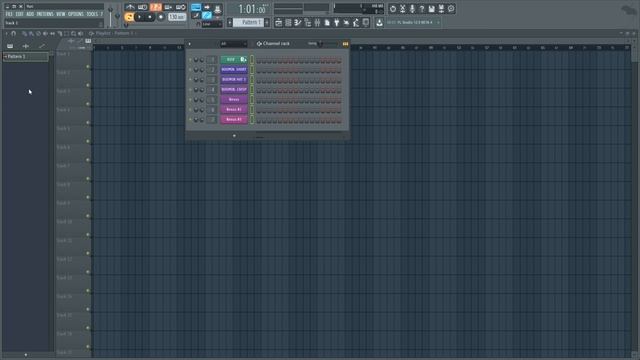This screenshot has height=360, width=640.
Task: Click the download arrow icon beside news panel
Action: point(379,23)
